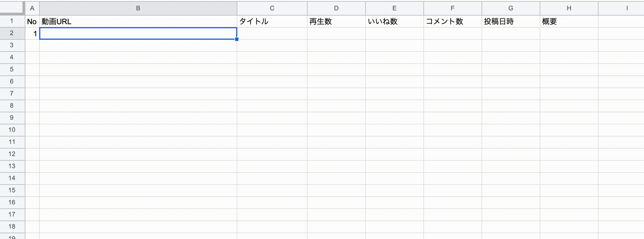Click the select-all corner box
Image resolution: width=644 pixels, height=239 pixels.
click(12, 8)
